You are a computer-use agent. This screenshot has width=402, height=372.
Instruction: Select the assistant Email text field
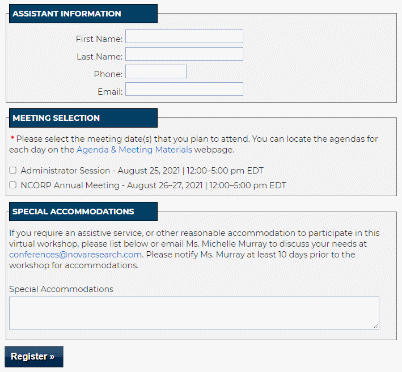click(184, 89)
